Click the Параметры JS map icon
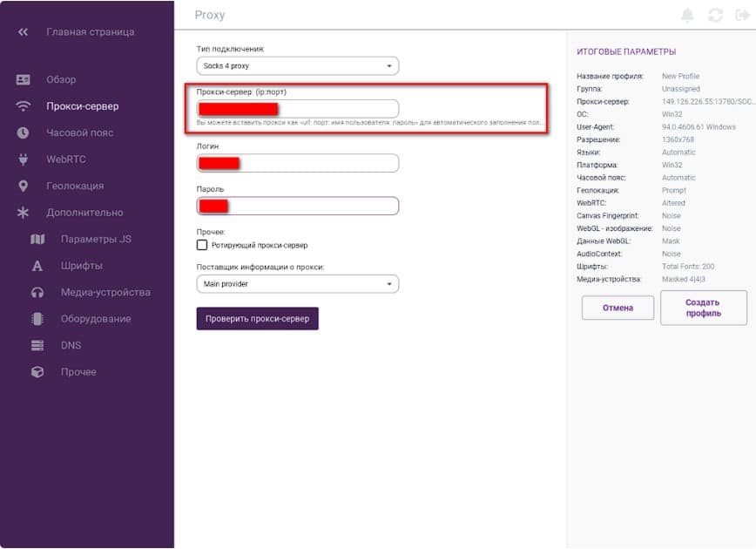The height and width of the screenshot is (549, 756). (37, 240)
